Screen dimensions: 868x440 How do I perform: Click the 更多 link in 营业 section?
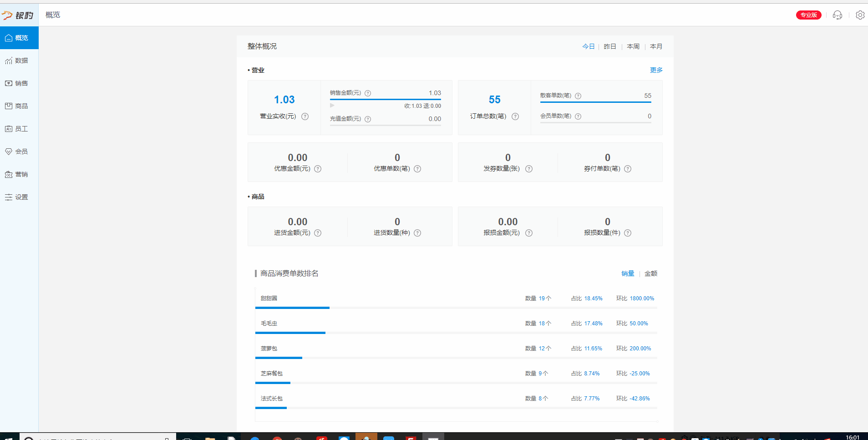point(656,70)
